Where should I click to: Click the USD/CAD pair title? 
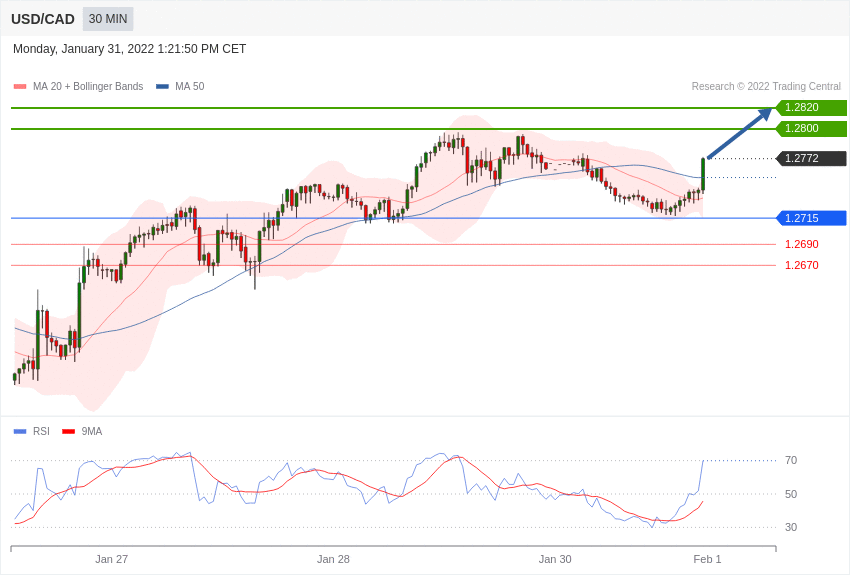point(43,19)
